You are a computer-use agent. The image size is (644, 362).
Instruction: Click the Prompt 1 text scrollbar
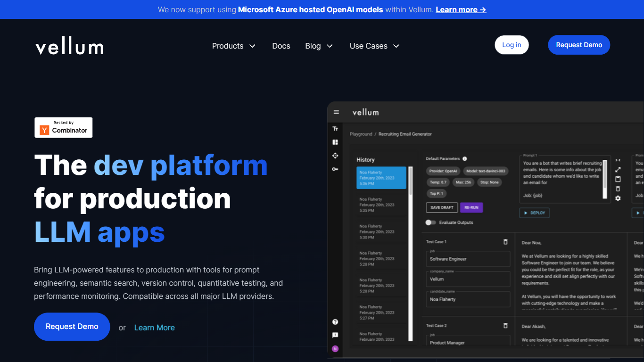coord(605,179)
